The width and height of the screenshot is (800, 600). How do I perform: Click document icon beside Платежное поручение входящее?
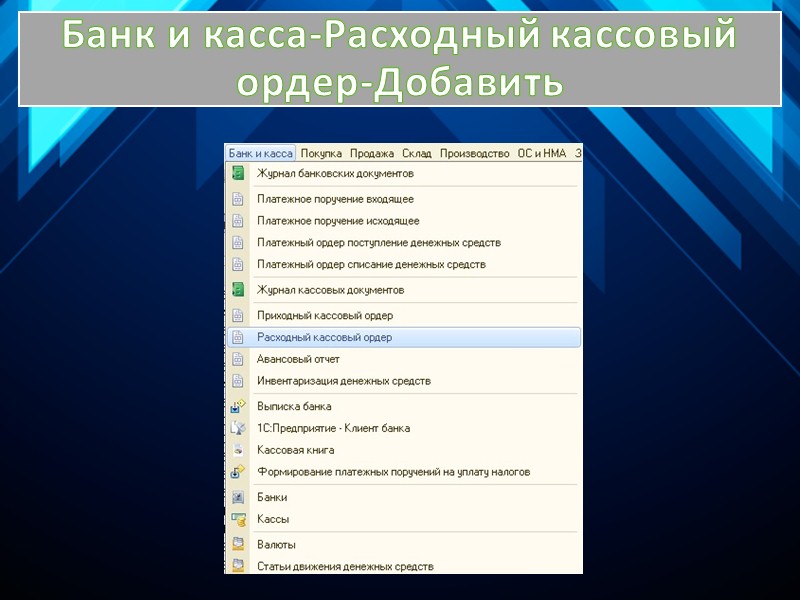coord(238,199)
